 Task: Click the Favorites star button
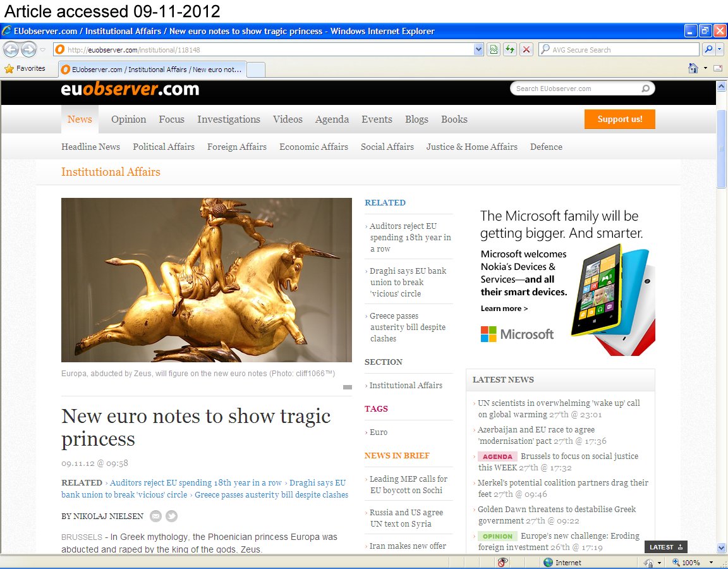point(25,68)
